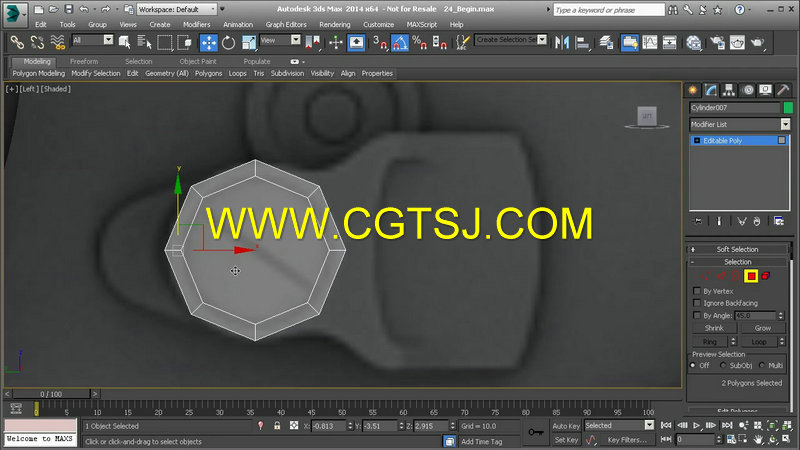Open the Material Editor icon
800x450 pixels.
point(693,42)
